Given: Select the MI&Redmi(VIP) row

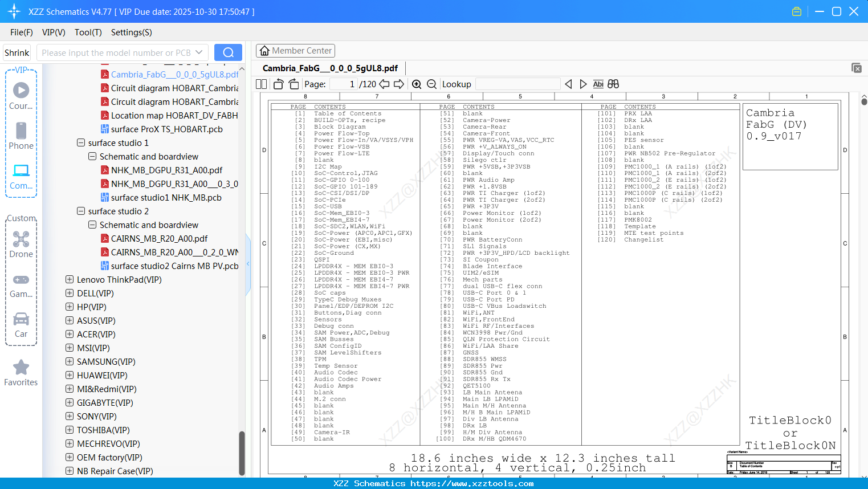Looking at the screenshot, I should (107, 389).
